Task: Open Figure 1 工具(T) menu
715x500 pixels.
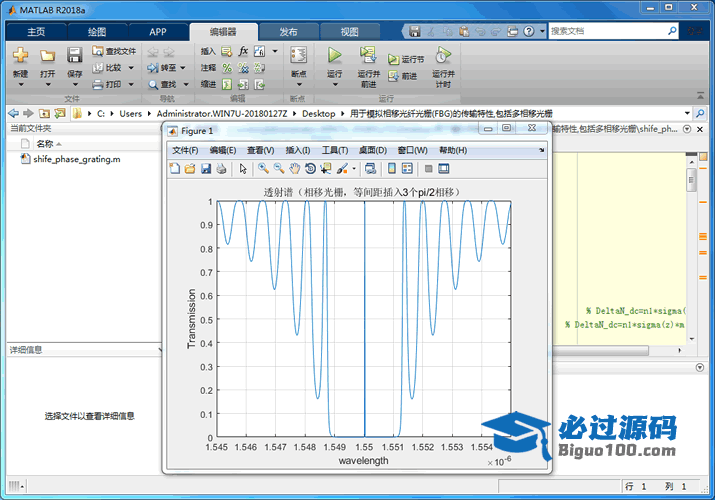Action: pyautogui.click(x=335, y=150)
